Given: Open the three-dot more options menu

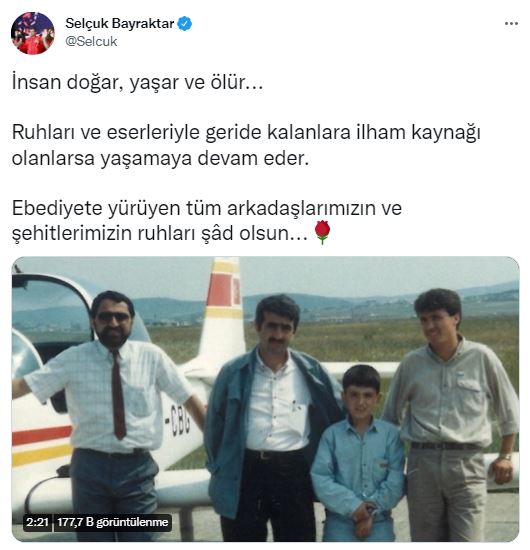Looking at the screenshot, I should (511, 24).
